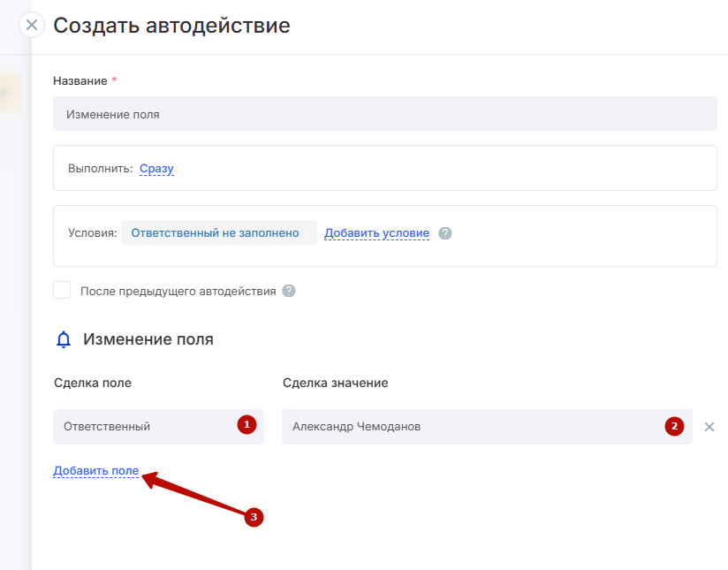Click red badge number 3

coord(254,518)
